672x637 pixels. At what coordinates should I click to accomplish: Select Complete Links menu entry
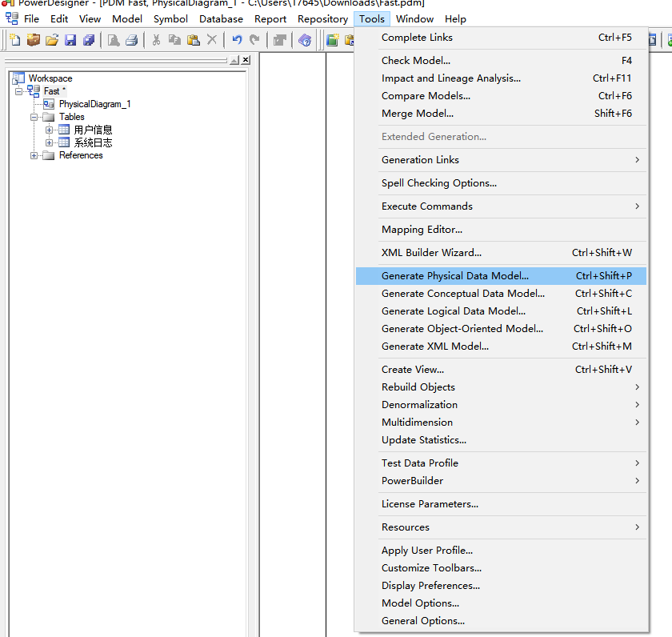[501, 38]
